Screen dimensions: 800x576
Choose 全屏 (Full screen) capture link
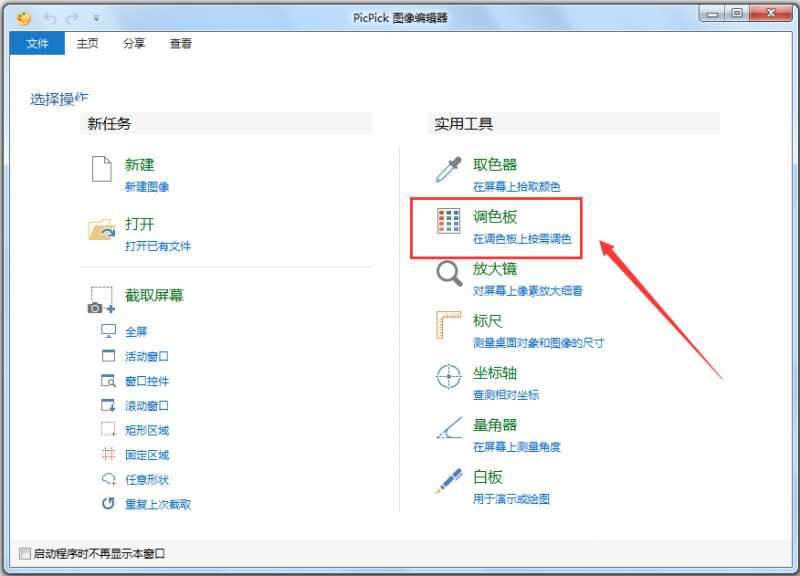tap(136, 331)
